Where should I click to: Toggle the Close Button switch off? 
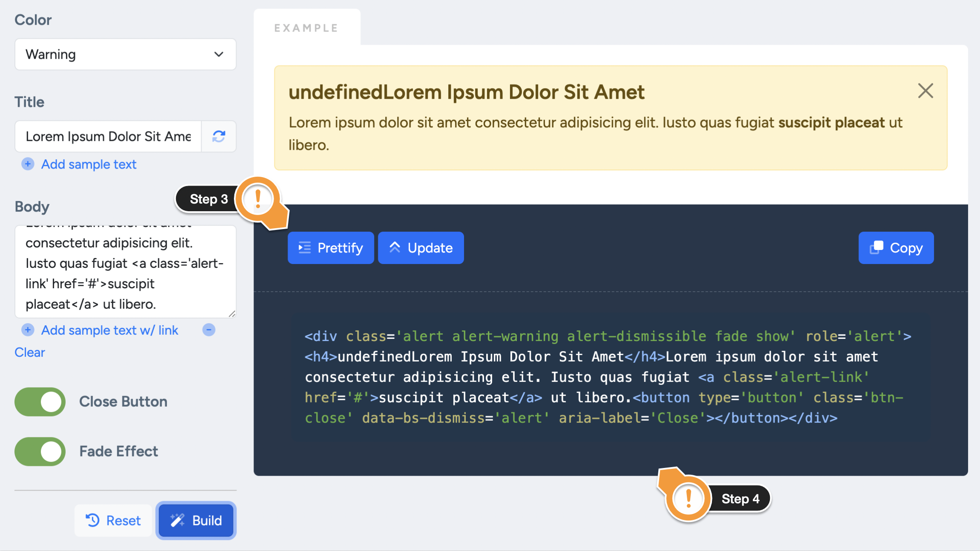pyautogui.click(x=40, y=402)
